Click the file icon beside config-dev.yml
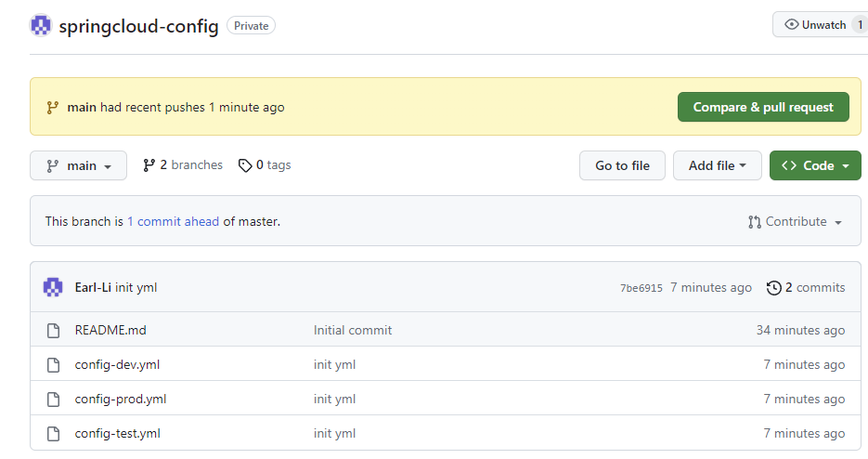 [x=54, y=364]
